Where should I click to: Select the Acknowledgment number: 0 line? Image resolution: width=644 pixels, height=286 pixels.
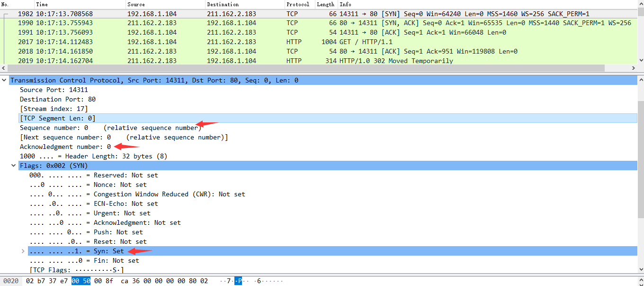(x=65, y=147)
